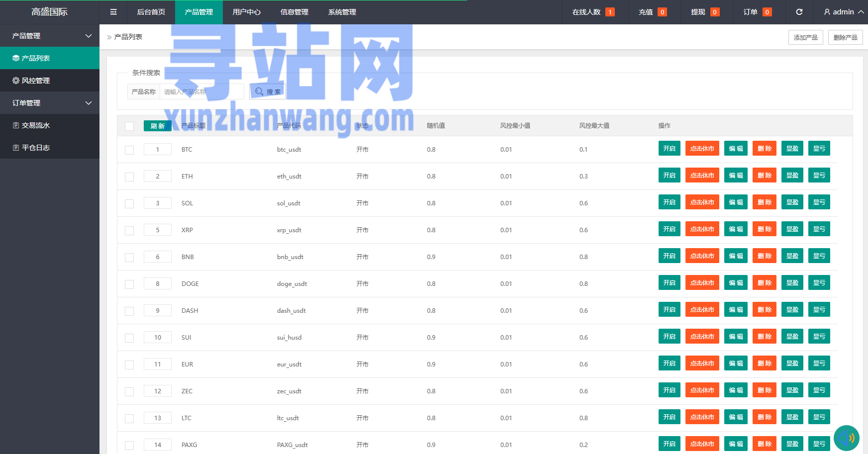Open 风控管理 gear icon item
Image resolution: width=868 pixels, height=454 pixels.
[x=16, y=81]
